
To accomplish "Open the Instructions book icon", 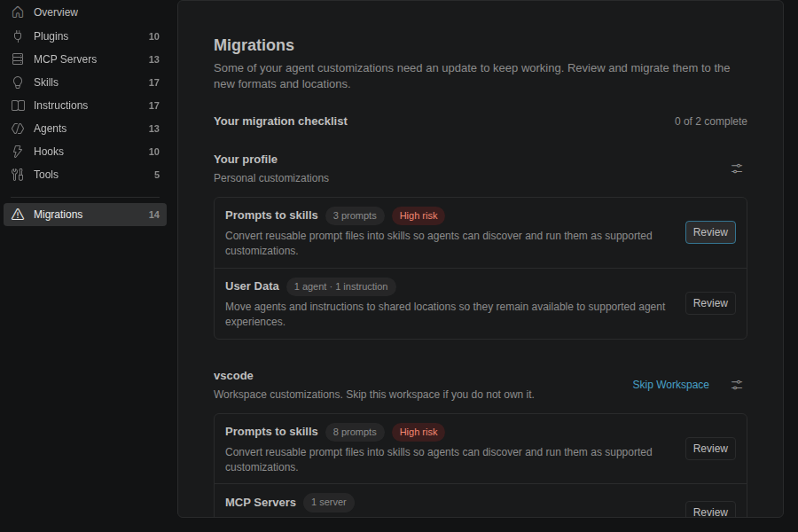I will pos(18,106).
